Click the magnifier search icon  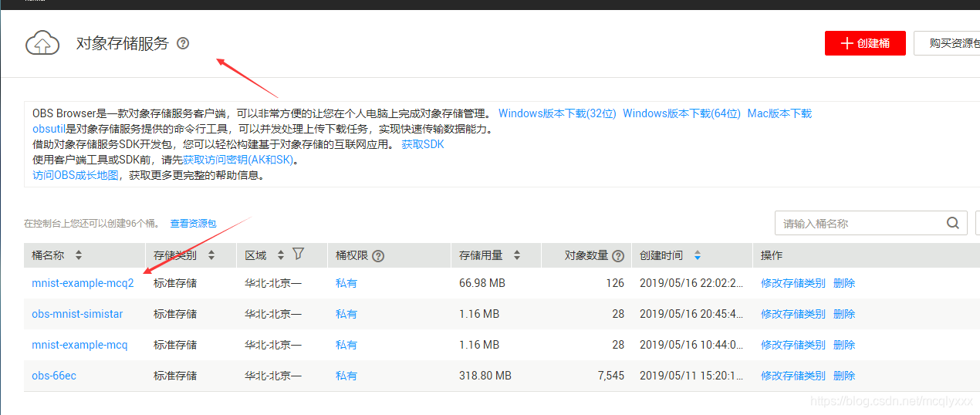click(x=953, y=224)
